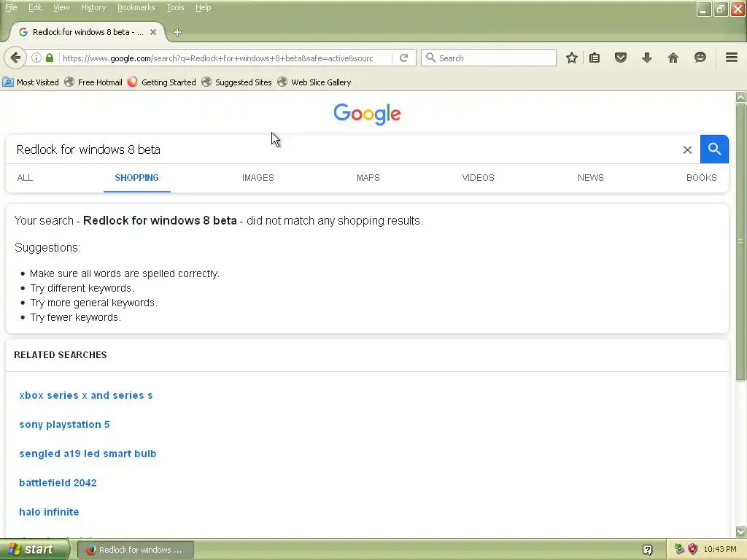Switch to the VIDEOS results tab
The width and height of the screenshot is (747, 560).
[478, 178]
